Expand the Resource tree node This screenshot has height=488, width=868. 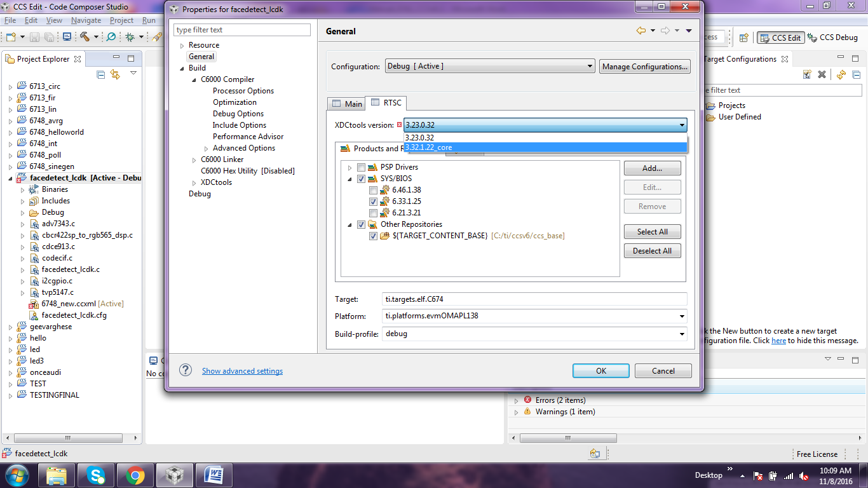182,46
